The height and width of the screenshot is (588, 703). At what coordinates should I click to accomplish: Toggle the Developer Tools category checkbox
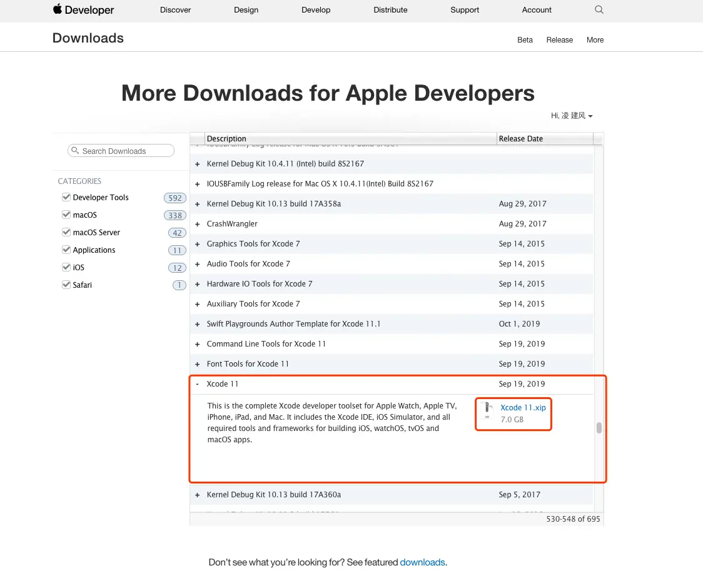tap(66, 197)
